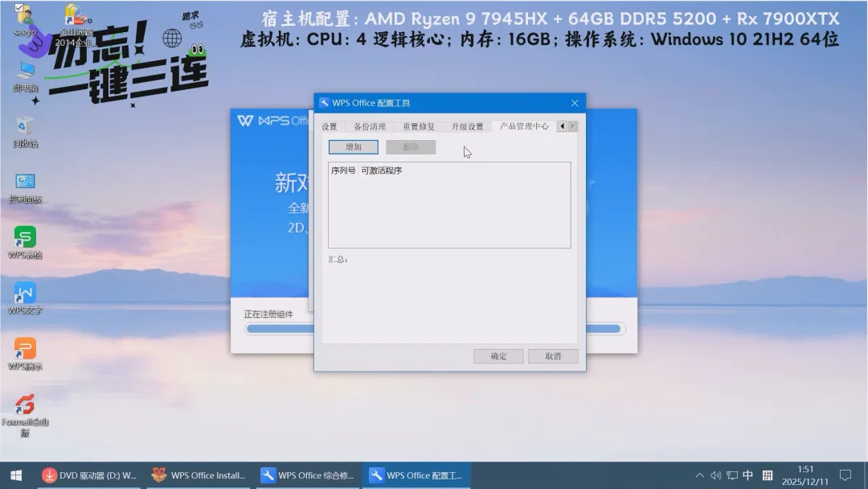868x489 pixels.
Task: Open the notification center icon
Action: pos(845,475)
